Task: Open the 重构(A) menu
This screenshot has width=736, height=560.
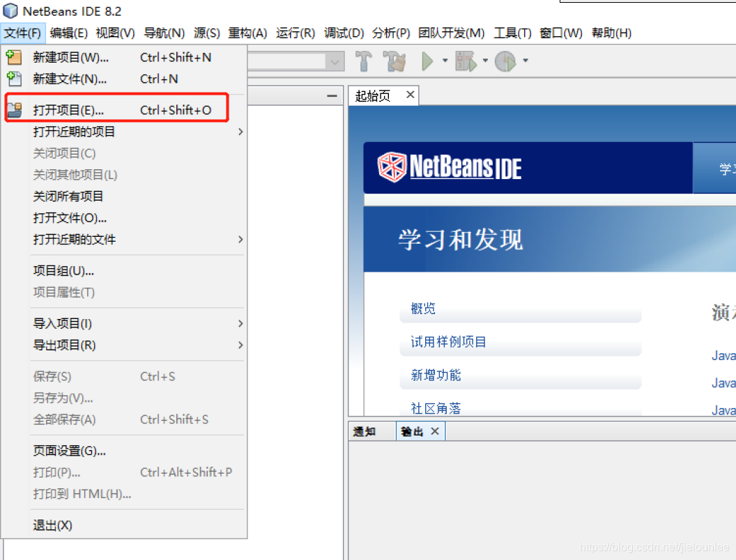Action: pos(247,33)
